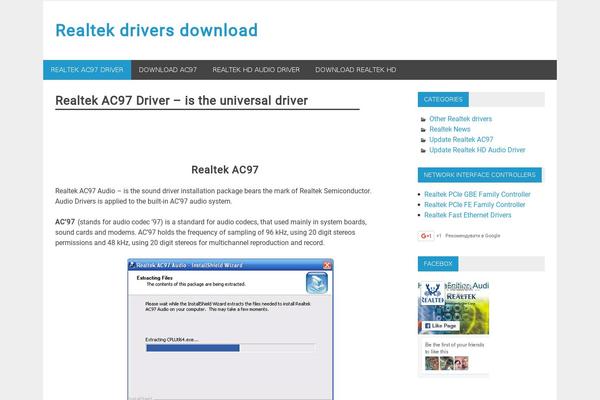Viewport: 600px width, 400px height.
Task: Click the extraction progress bar in installer image
Action: tap(230, 348)
